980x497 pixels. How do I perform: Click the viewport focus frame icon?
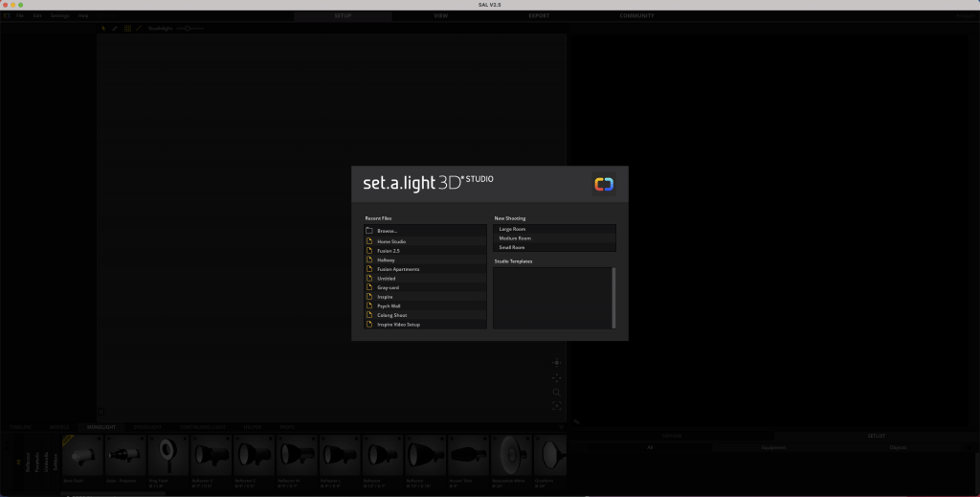[x=556, y=406]
